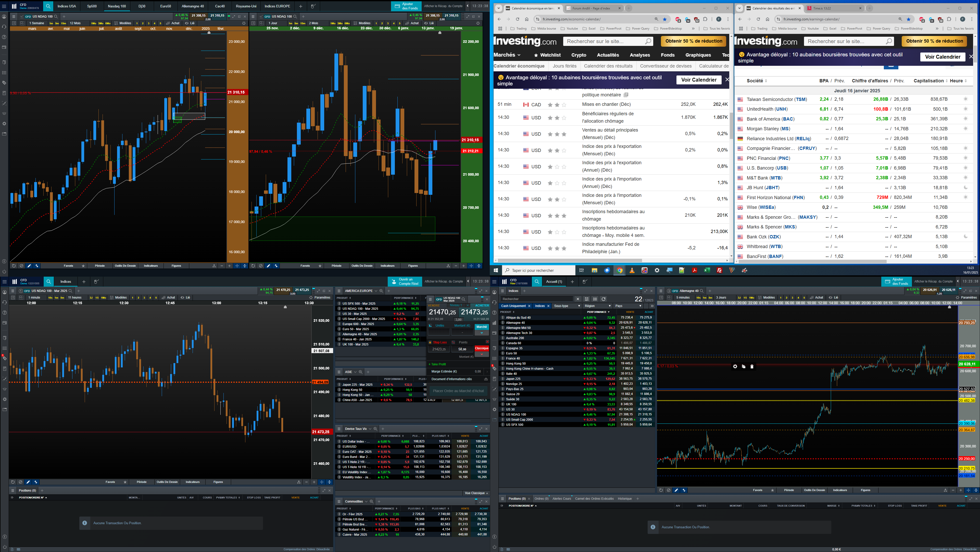
Task: Click the Voir Calendrier button on earnings page
Action: click(942, 57)
